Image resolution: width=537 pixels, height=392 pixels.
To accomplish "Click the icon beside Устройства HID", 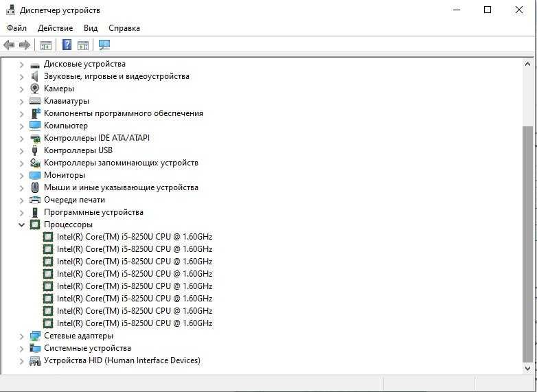I will click(35, 360).
